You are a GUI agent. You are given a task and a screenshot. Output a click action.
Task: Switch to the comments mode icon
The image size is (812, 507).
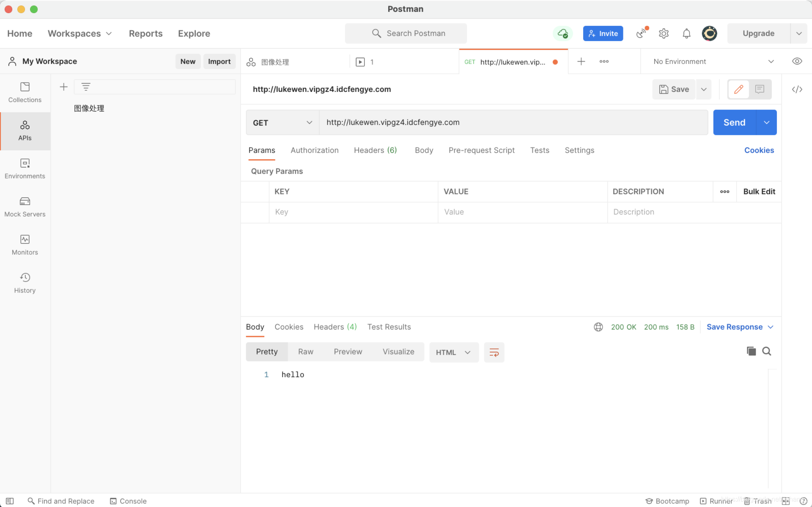[x=760, y=89]
